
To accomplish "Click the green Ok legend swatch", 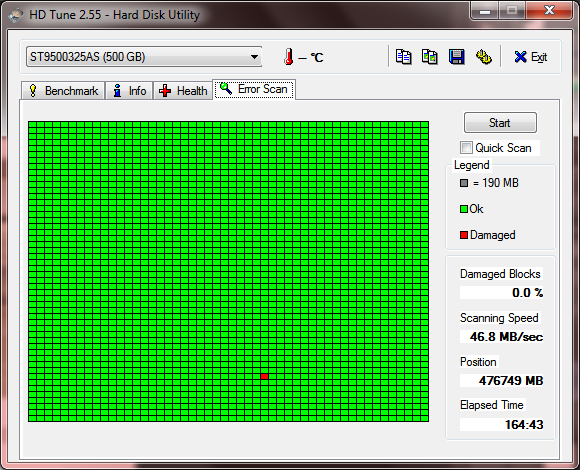I will pyautogui.click(x=464, y=209).
